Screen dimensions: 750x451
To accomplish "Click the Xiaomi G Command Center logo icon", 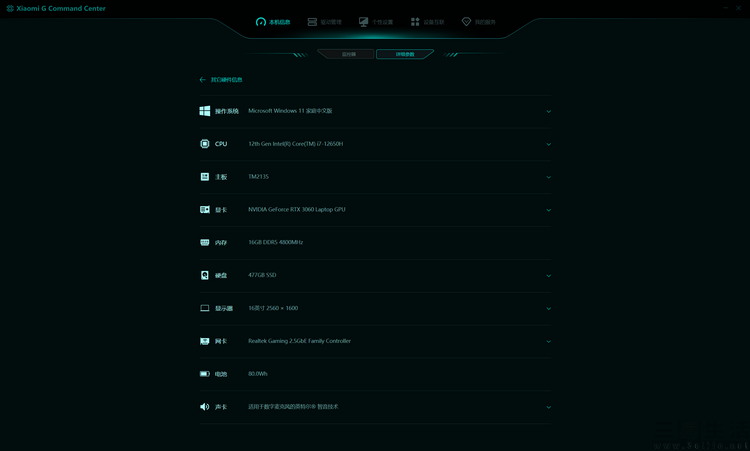I will [x=10, y=8].
